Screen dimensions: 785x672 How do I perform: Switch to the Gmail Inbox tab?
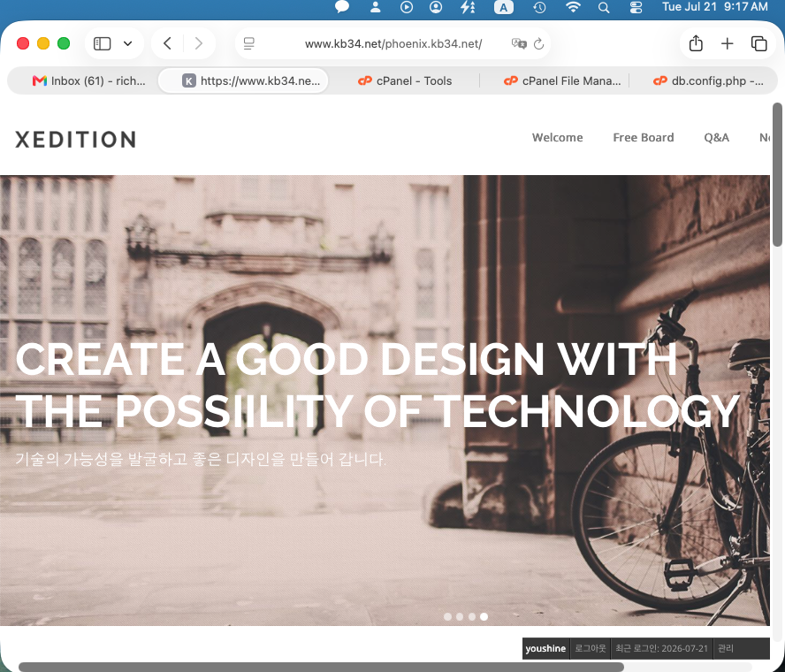(x=89, y=80)
